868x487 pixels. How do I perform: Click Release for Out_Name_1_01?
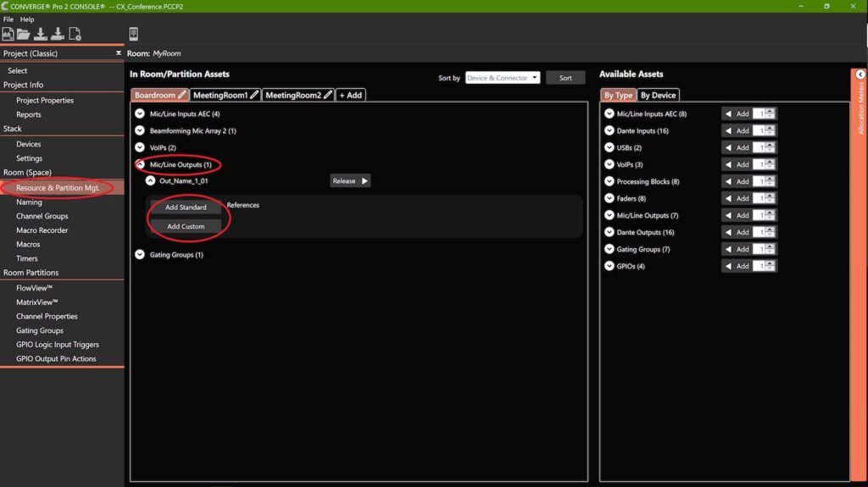[350, 181]
